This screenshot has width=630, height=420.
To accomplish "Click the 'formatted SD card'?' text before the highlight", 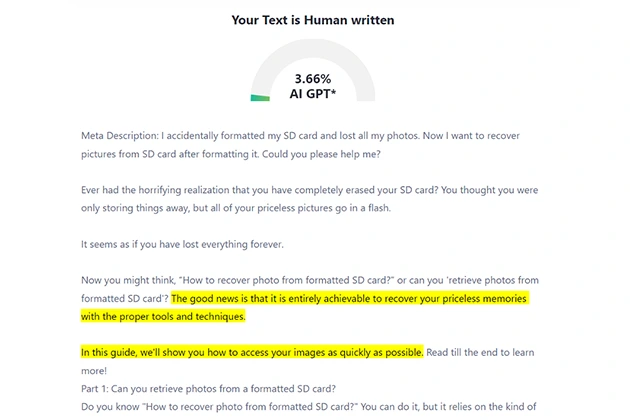I will point(125,299).
